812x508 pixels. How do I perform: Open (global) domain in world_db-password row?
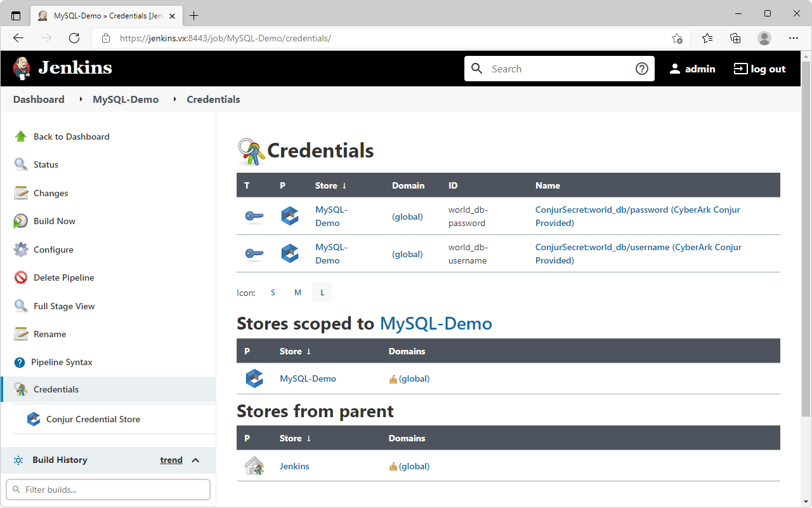[407, 217]
